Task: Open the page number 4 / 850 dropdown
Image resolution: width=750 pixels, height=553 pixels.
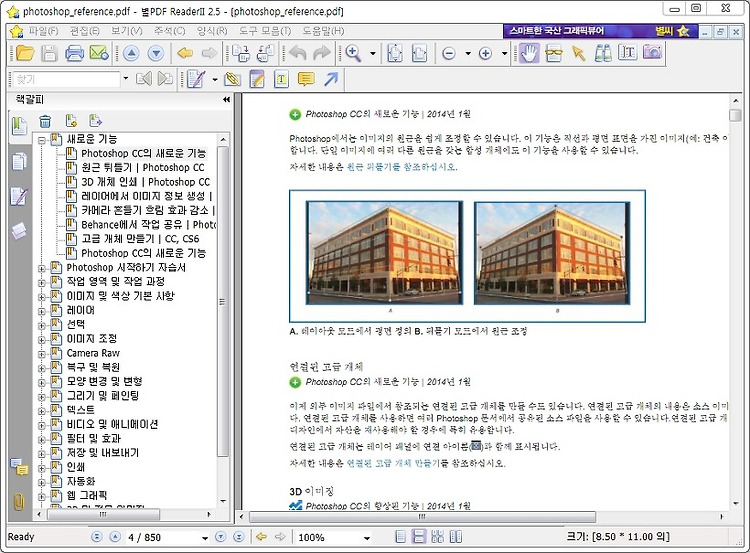Action: [x=205, y=538]
